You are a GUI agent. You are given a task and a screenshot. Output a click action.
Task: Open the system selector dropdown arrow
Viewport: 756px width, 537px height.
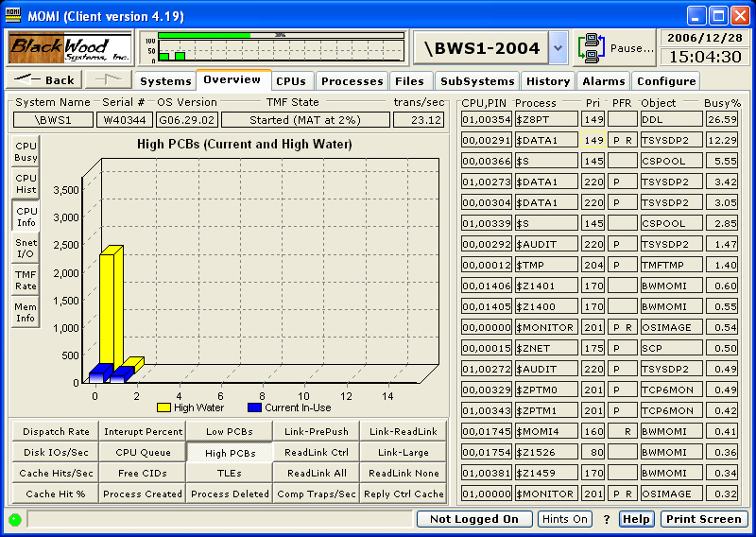point(558,47)
